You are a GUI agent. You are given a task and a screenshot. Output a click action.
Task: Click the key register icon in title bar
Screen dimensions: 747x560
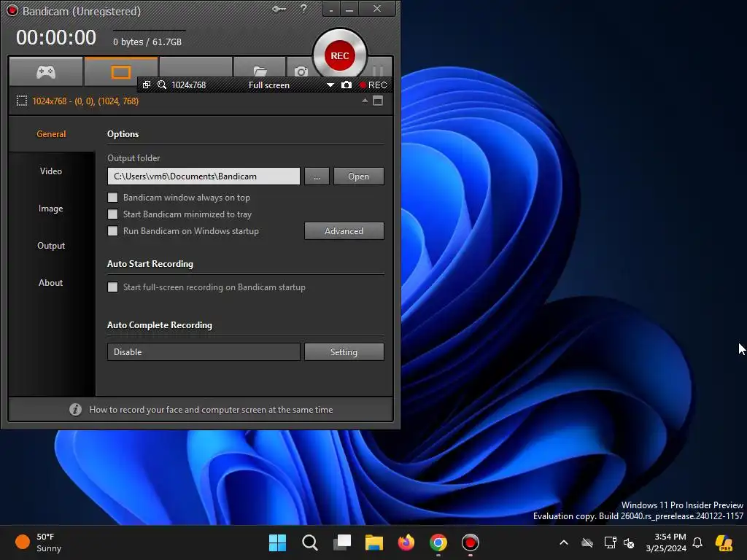(x=279, y=9)
